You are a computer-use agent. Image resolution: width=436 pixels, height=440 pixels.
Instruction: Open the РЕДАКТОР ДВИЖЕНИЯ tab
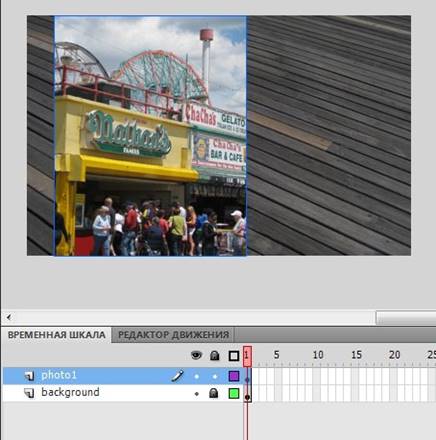pos(173,335)
